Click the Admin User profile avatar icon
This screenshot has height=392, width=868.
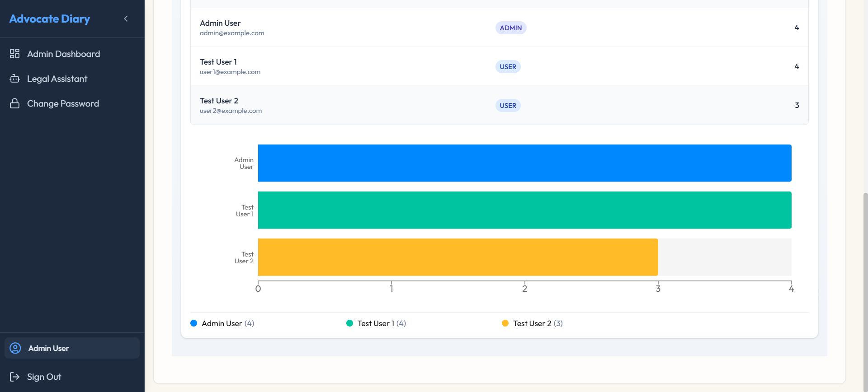[x=15, y=348]
